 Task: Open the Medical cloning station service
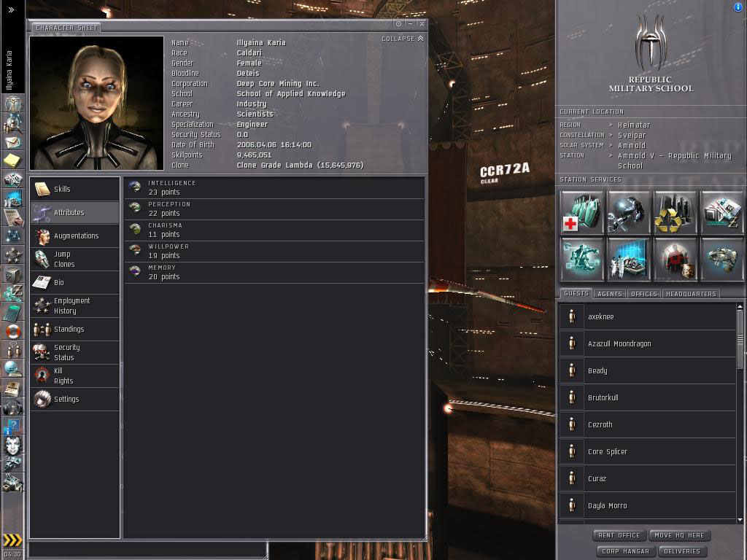581,212
